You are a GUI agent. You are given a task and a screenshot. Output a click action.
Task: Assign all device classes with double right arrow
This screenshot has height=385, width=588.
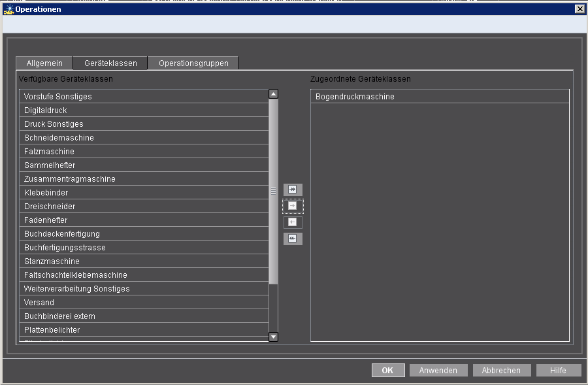coord(293,190)
